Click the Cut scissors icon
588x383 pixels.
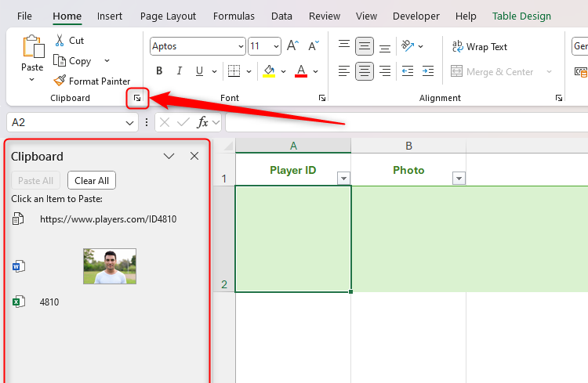pyautogui.click(x=60, y=41)
